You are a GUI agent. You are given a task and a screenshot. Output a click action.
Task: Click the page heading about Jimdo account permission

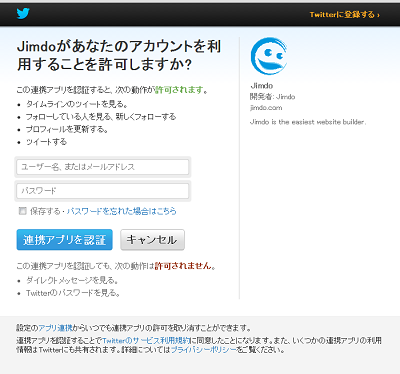pyautogui.click(x=119, y=55)
